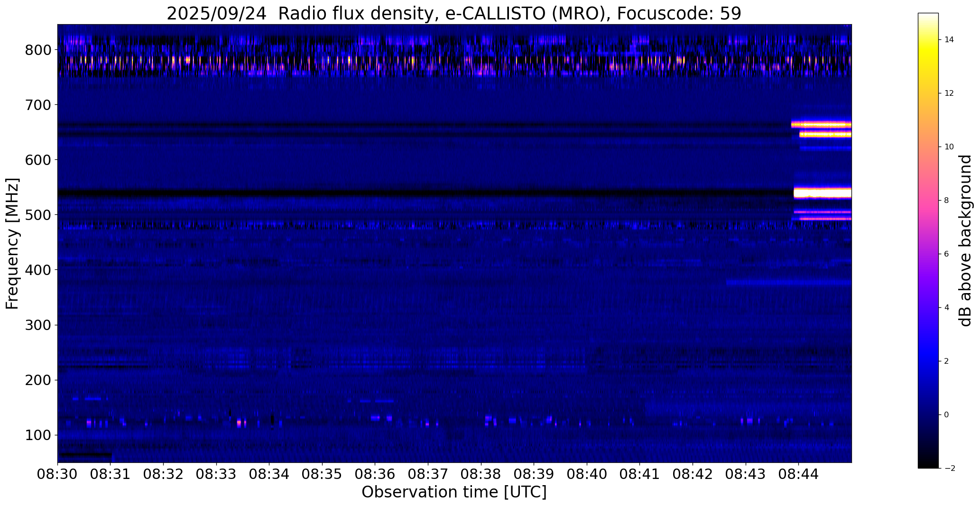Click the 08:35 time tick label

click(322, 475)
